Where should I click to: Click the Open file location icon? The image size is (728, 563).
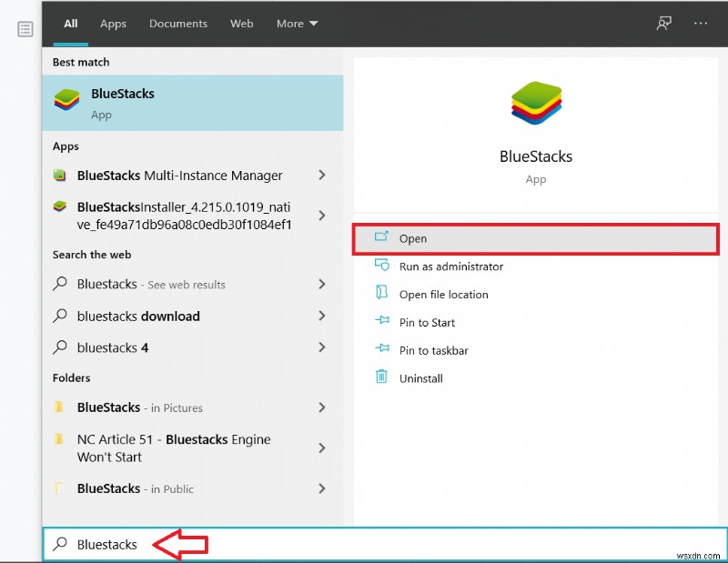pos(381,294)
